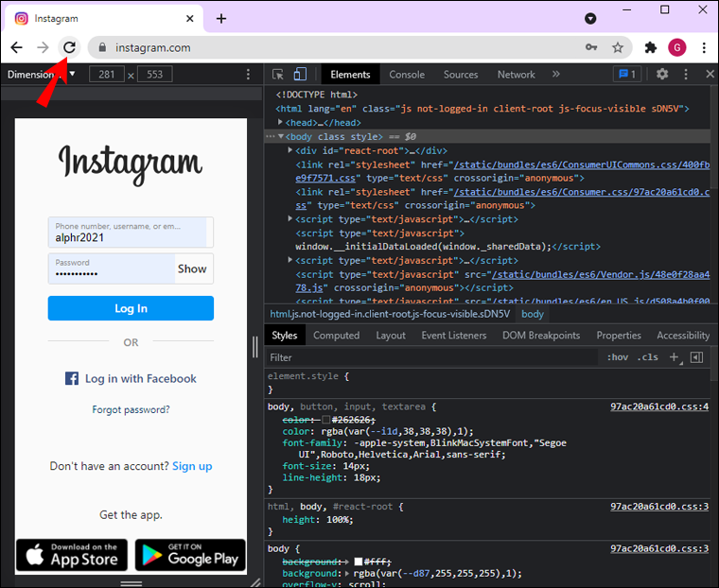
Task: Click the viewport height field 553
Action: tap(154, 75)
